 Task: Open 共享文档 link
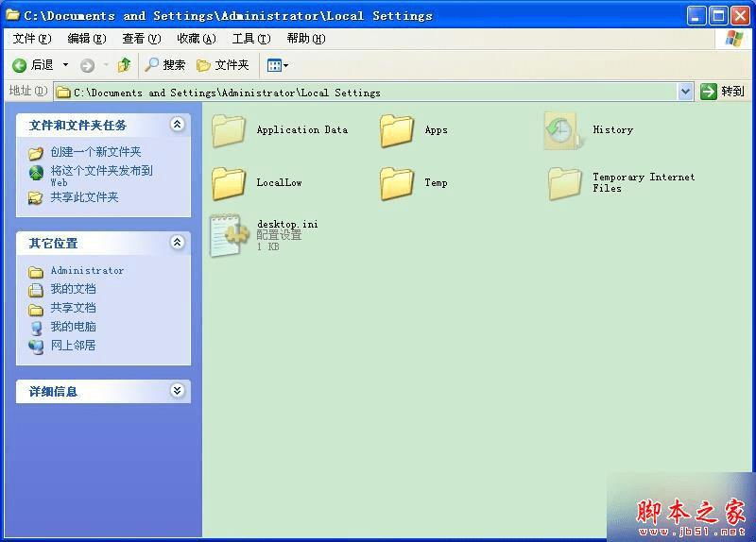click(74, 308)
